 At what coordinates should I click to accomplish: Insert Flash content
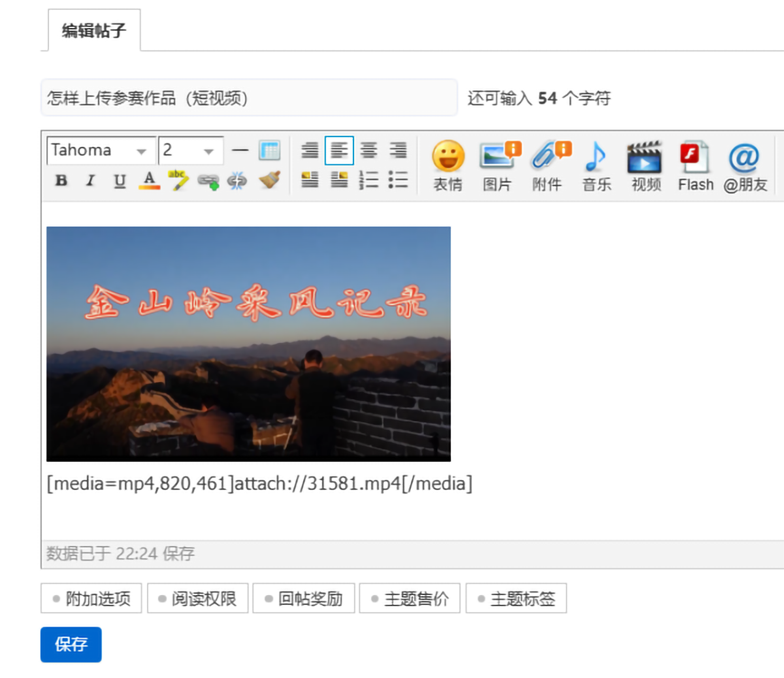(696, 166)
